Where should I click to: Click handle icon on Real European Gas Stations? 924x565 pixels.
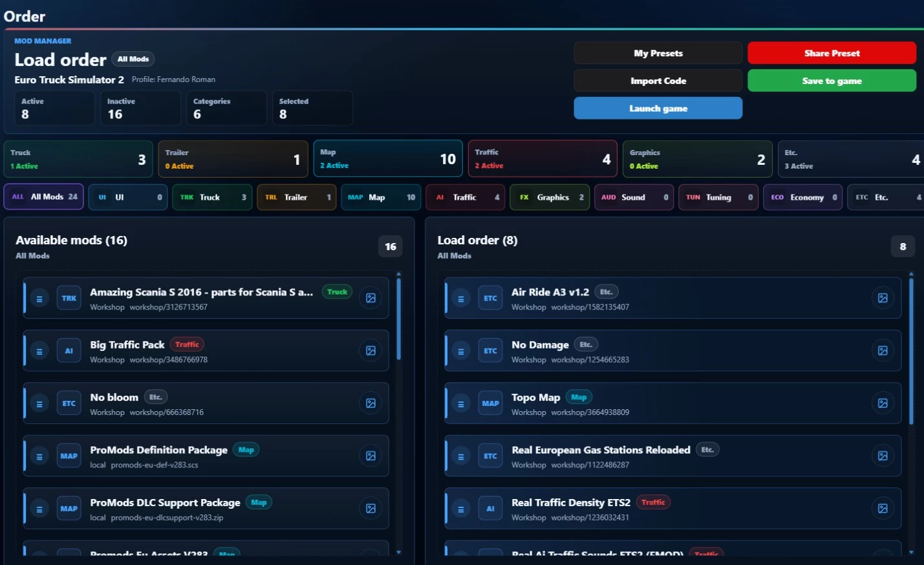coord(461,456)
